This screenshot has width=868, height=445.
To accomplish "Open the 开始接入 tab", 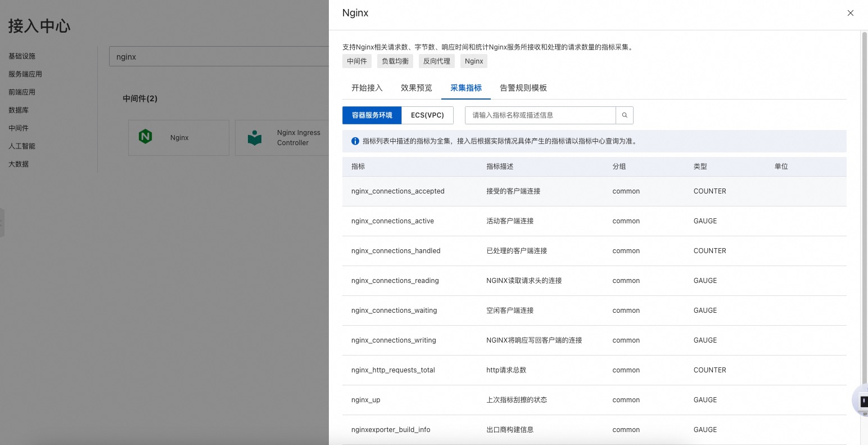I will (x=367, y=88).
